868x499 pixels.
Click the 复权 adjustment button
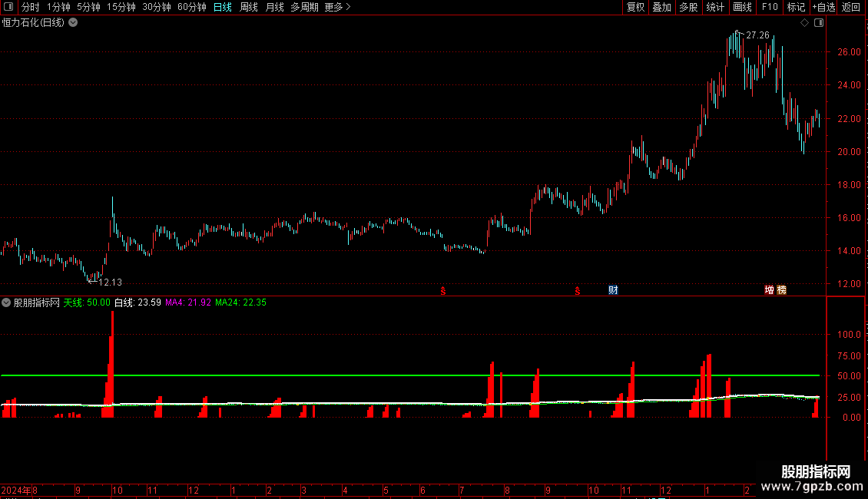pyautogui.click(x=635, y=7)
